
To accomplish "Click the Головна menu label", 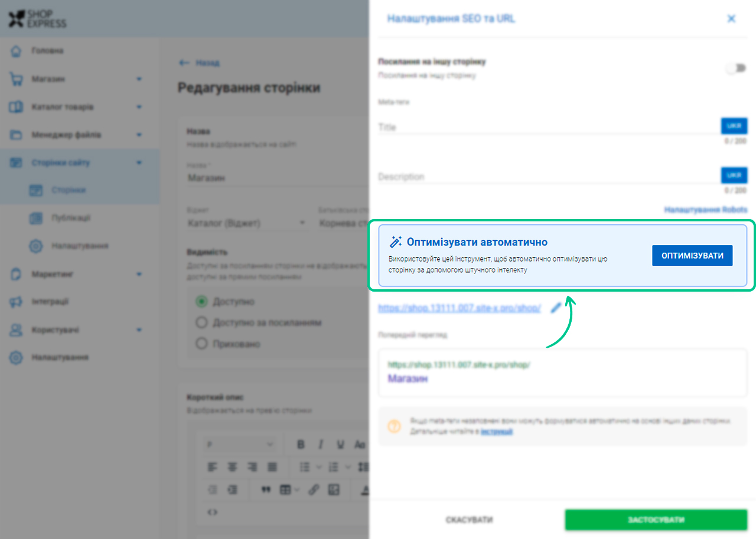I will [47, 51].
